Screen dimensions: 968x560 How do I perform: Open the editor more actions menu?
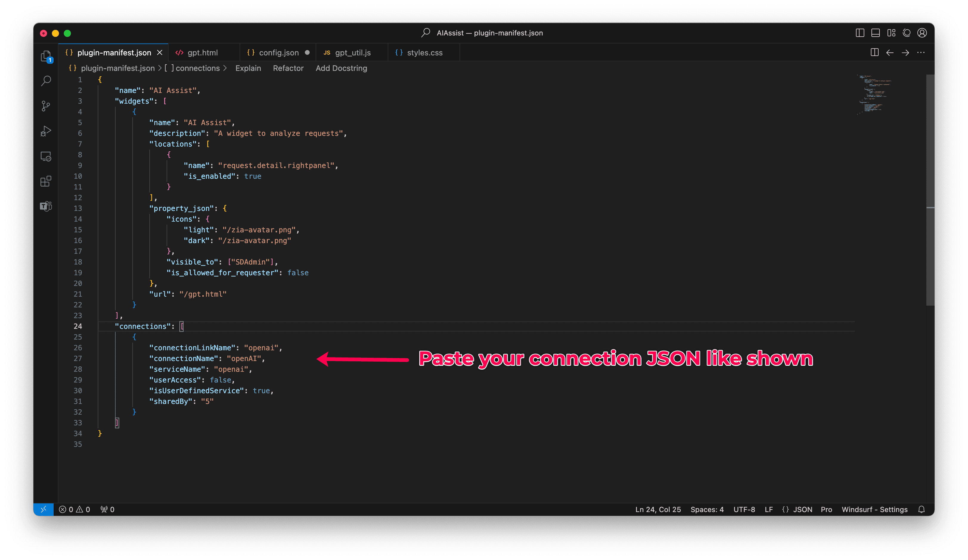(921, 53)
